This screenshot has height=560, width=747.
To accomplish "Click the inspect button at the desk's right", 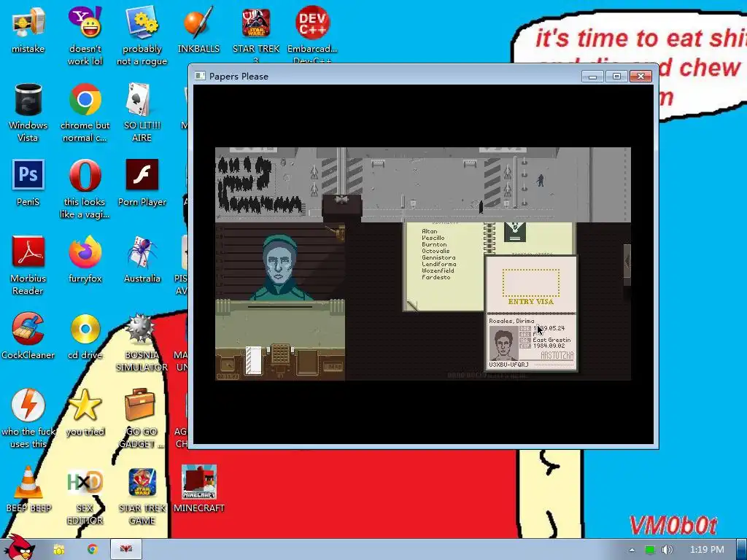I will (x=333, y=367).
